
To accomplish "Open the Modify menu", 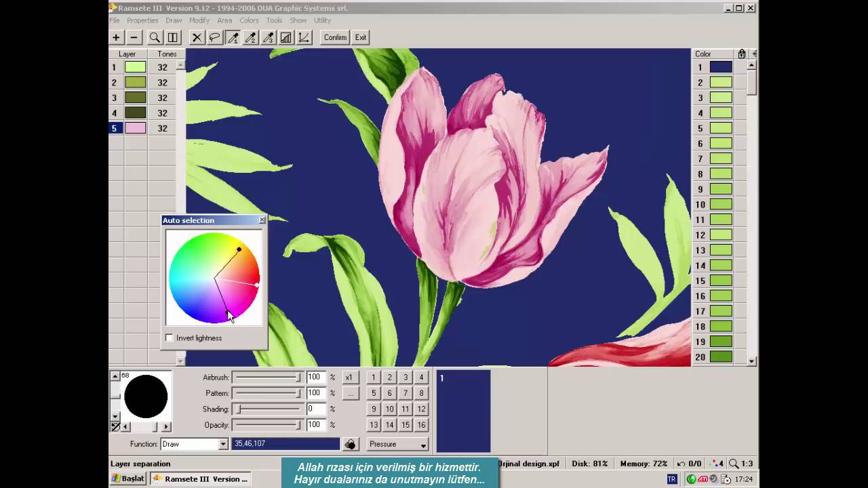I will (x=199, y=20).
